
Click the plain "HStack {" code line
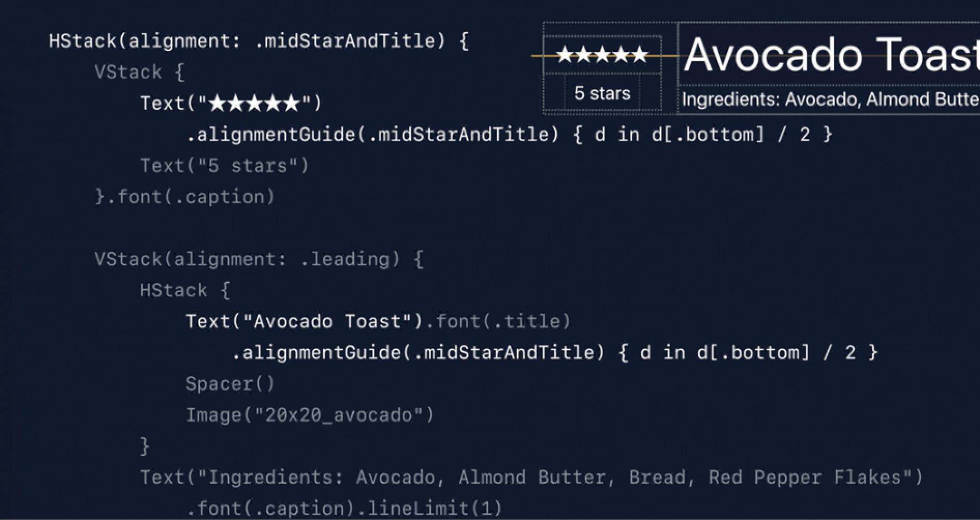pyautogui.click(x=185, y=291)
